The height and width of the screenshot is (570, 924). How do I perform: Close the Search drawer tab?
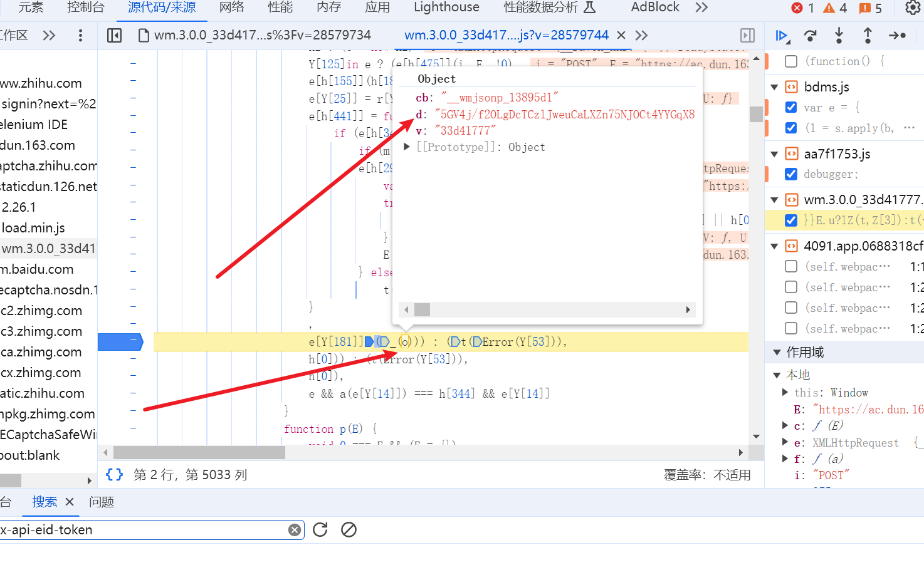(x=70, y=502)
